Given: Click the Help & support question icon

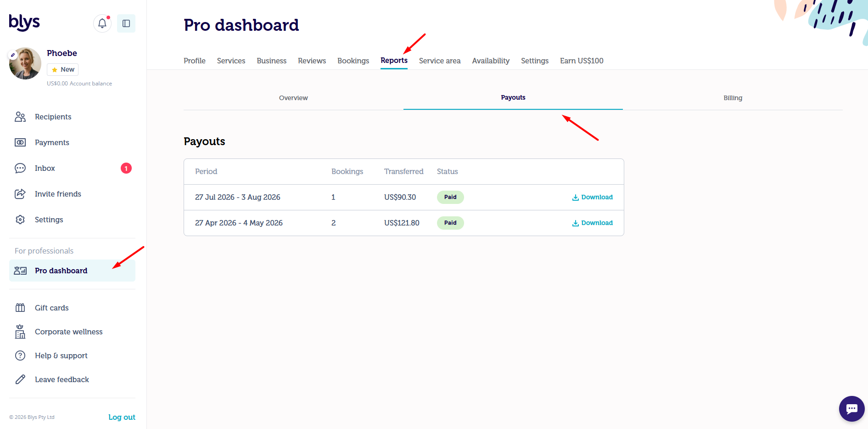Looking at the screenshot, I should [20, 356].
